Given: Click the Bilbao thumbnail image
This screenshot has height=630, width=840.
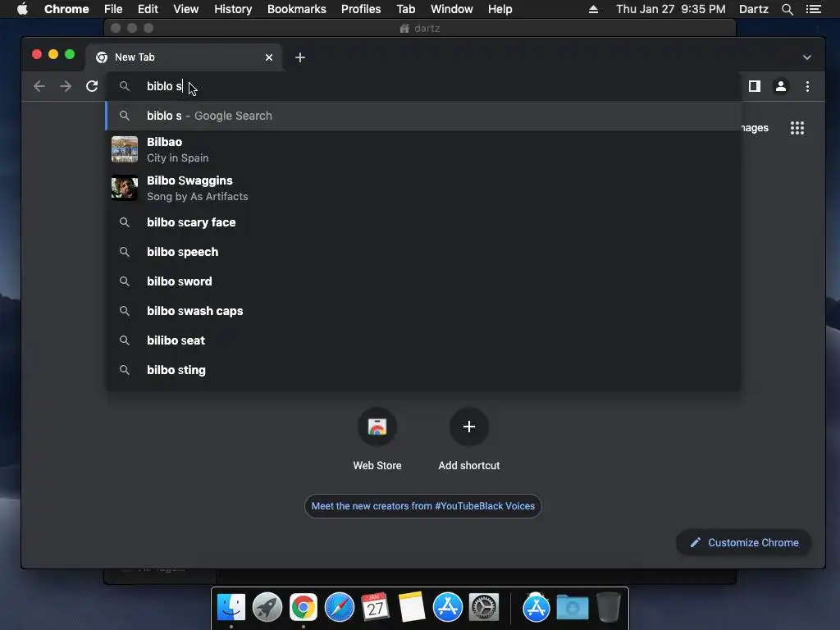Looking at the screenshot, I should (125, 149).
